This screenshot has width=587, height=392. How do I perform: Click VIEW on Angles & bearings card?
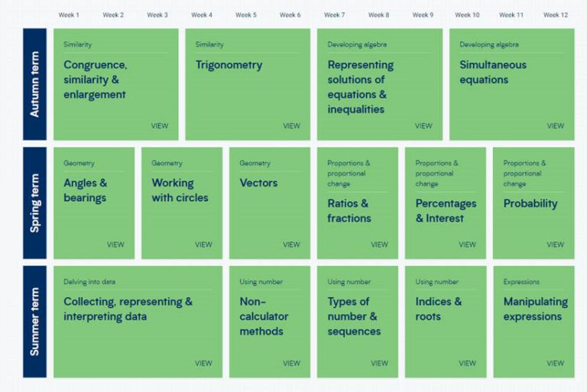[115, 245]
